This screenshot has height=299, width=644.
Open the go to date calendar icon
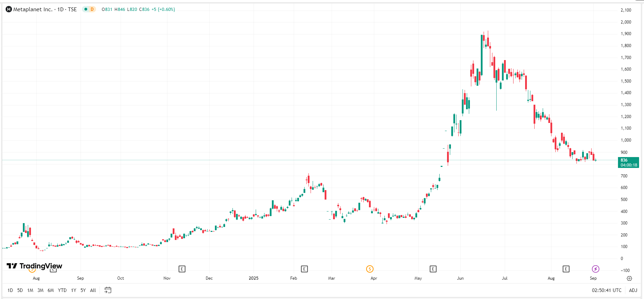108,290
